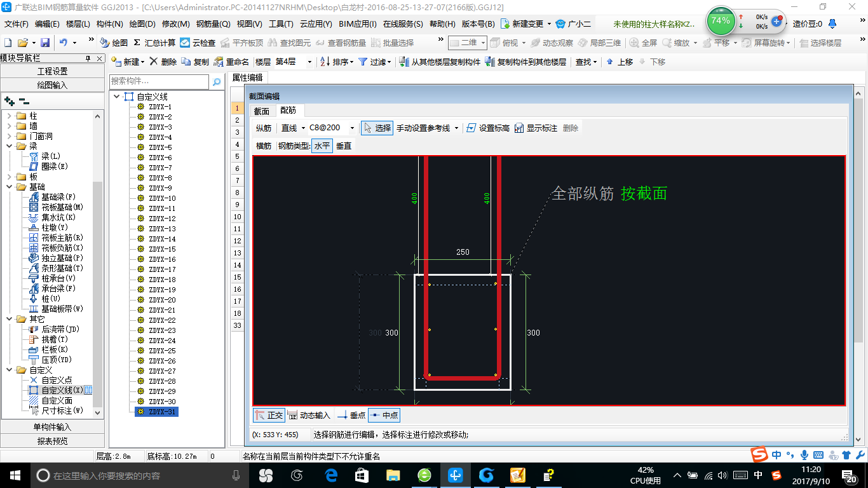The image size is (868, 488).
Task: Click 动态观察 orbit view
Action: [552, 43]
